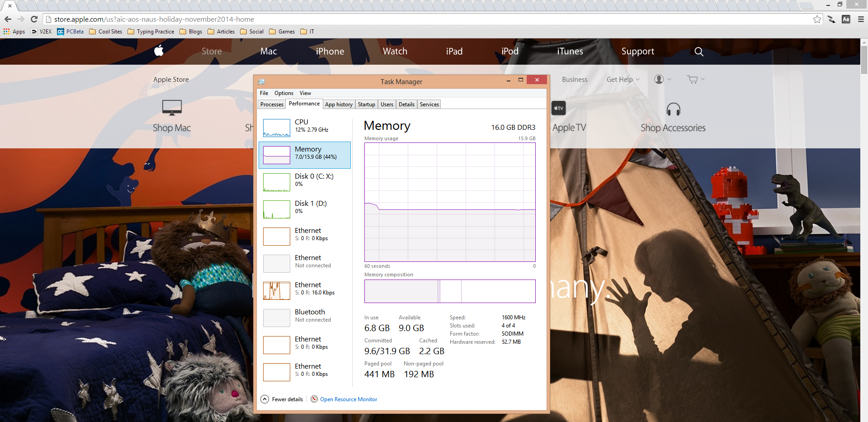Viewport: 868px width, 422px height.
Task: Collapse Task Manager with Fewer details
Action: click(x=282, y=399)
